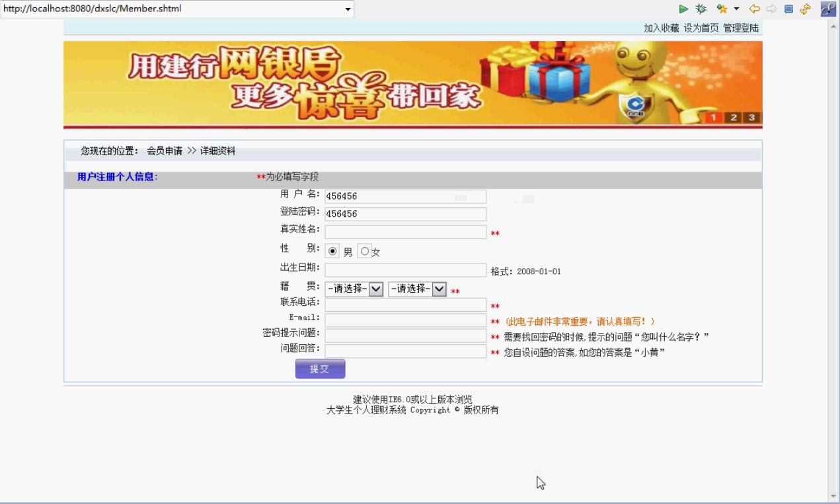The height and width of the screenshot is (504, 840).
Task: Click the 籍贯 field label
Action: click(300, 286)
